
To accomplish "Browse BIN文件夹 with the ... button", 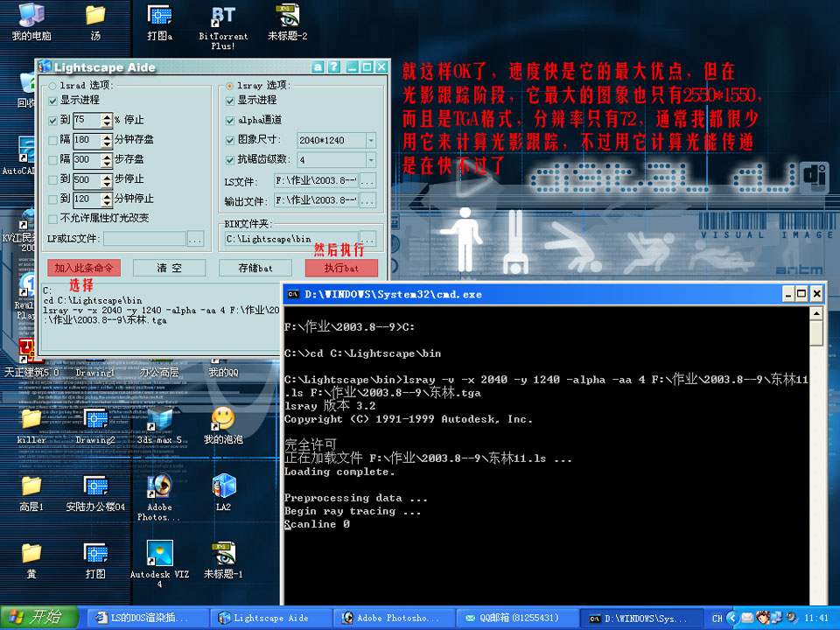I will (x=367, y=239).
